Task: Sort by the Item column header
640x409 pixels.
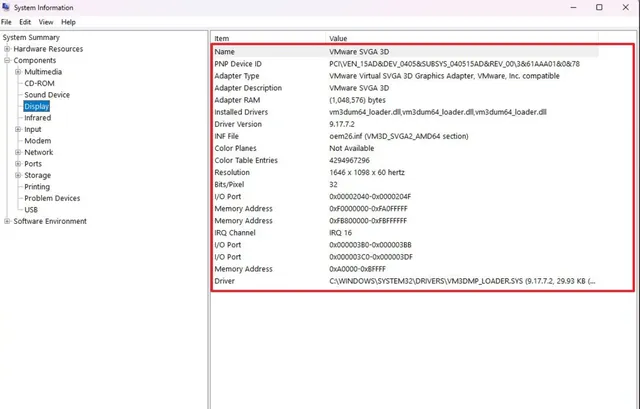Action: 269,38
